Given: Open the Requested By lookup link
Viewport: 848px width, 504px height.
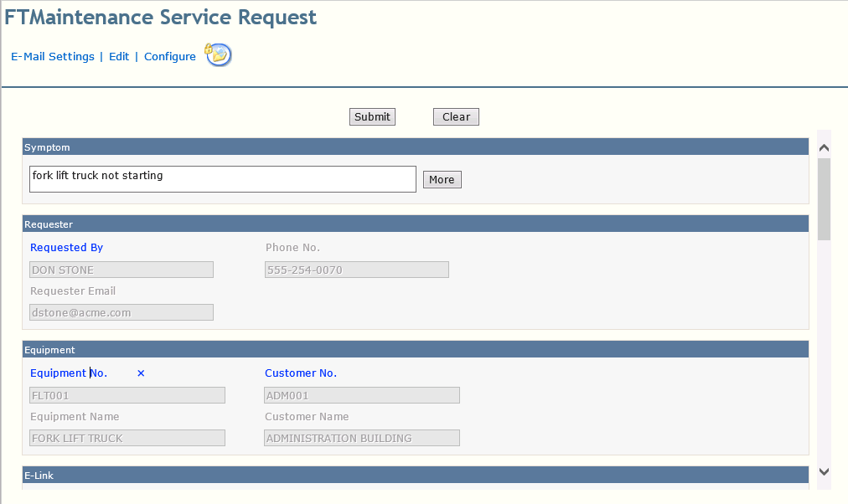Looking at the screenshot, I should pos(66,248).
